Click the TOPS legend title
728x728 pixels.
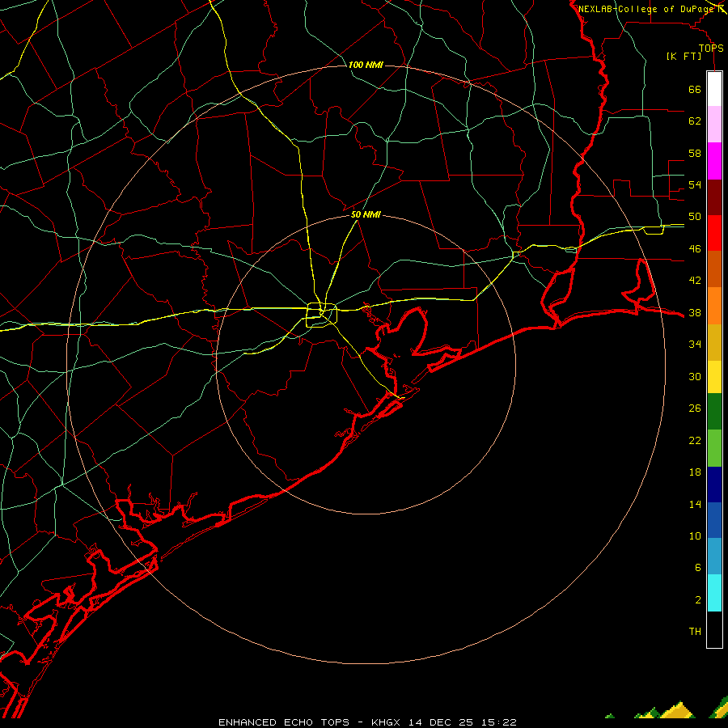[711, 49]
